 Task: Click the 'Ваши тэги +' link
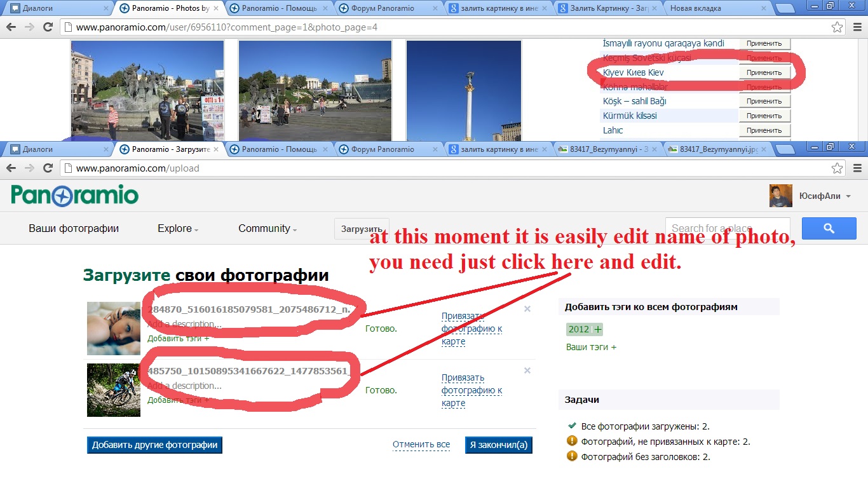tap(591, 347)
